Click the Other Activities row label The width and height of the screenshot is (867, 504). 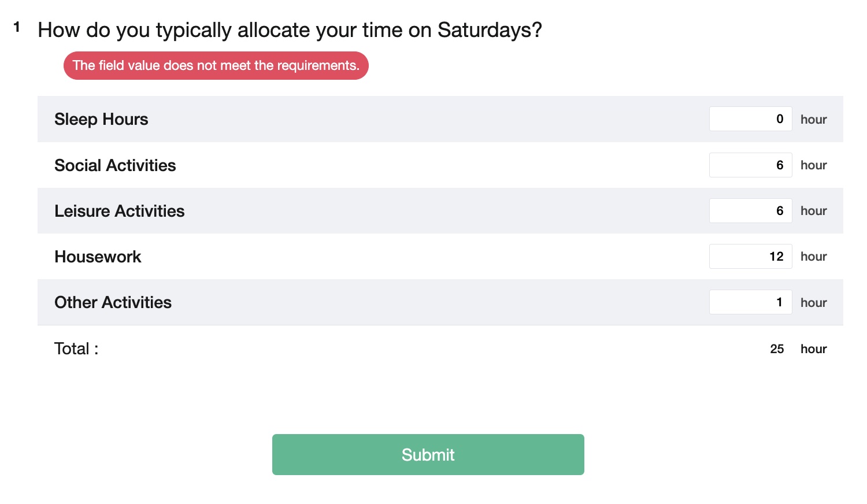(x=113, y=302)
